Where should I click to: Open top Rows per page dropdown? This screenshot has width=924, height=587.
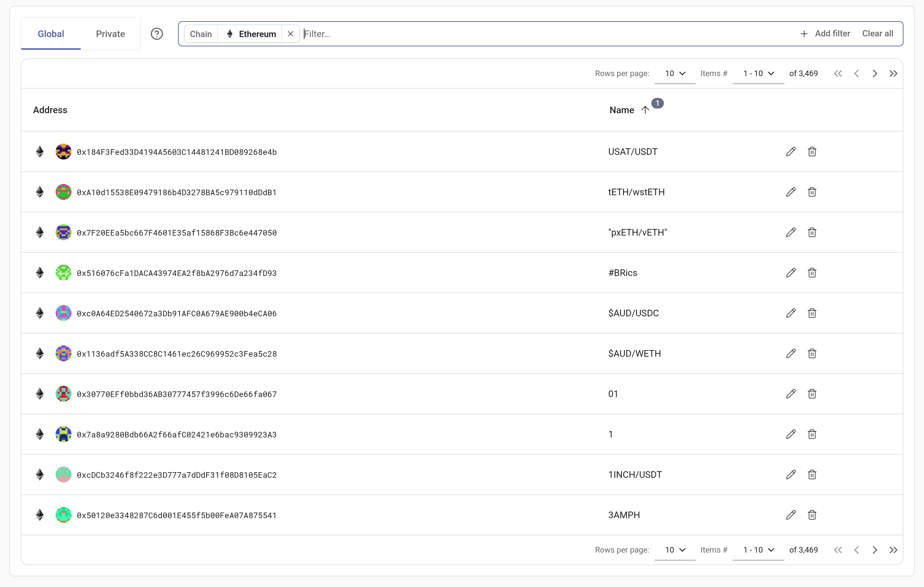tap(674, 73)
